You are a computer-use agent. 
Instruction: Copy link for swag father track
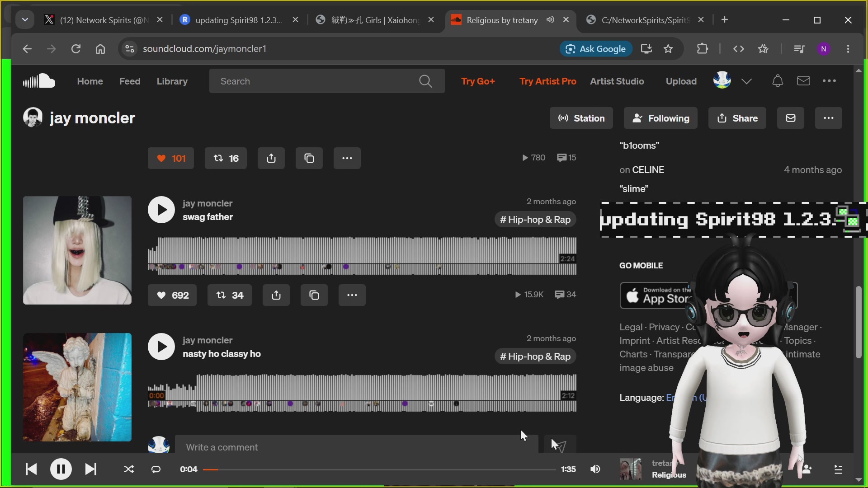[x=314, y=295]
